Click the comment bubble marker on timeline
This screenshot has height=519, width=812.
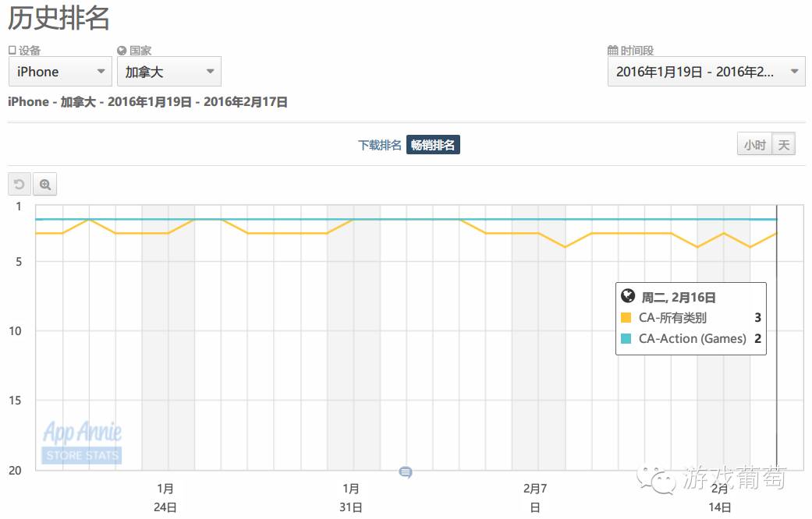(x=406, y=472)
